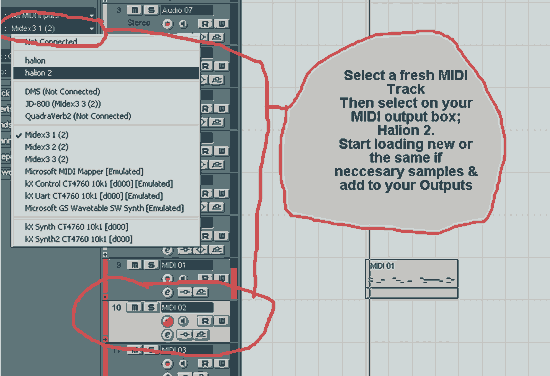Mute the MIDI 02 track
Image resolution: width=550 pixels, height=376 pixels.
tap(135, 308)
